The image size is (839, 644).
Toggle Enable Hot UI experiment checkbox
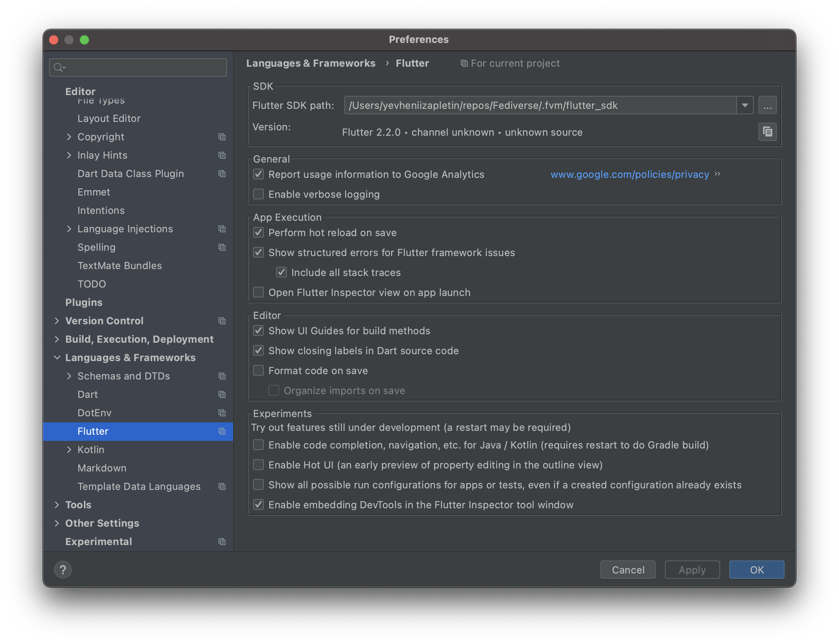[x=258, y=465]
